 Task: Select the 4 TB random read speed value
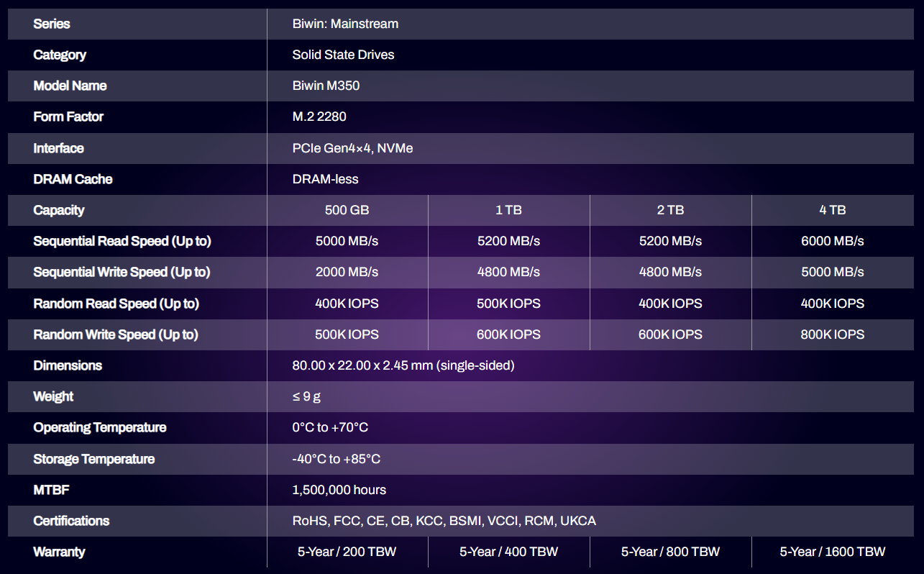833,304
